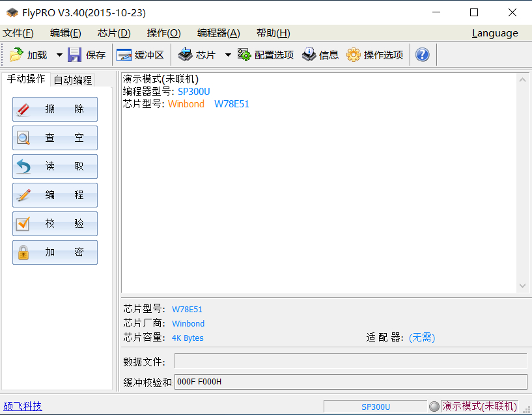Viewport: 532px width, 415px height.
Task: Click the 芯片 (Chip) toolbar icon
Action: 186,55
